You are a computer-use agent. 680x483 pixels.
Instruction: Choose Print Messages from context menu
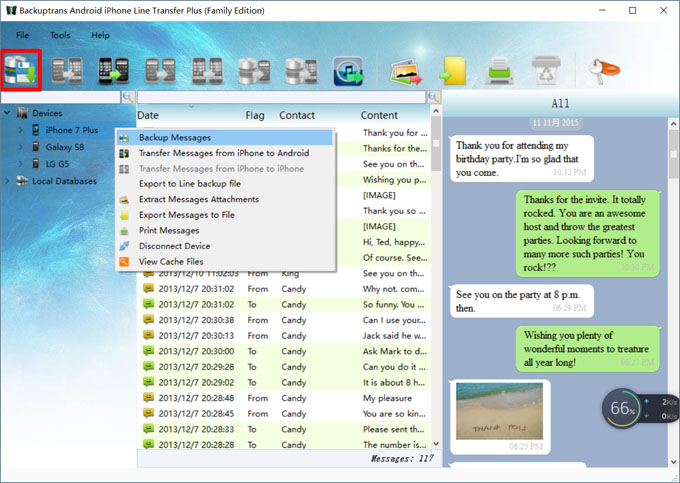click(x=225, y=230)
